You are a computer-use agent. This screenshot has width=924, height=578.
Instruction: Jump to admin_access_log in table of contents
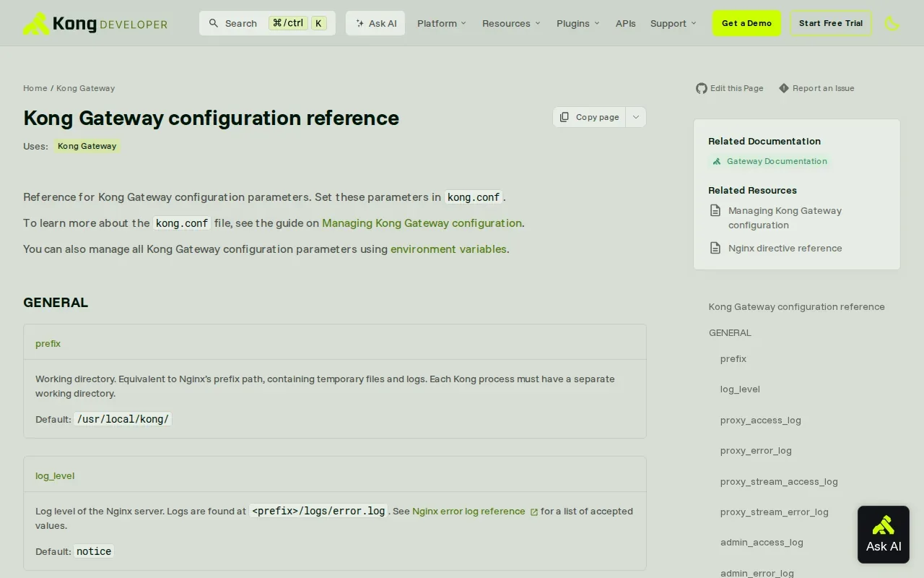762,542
